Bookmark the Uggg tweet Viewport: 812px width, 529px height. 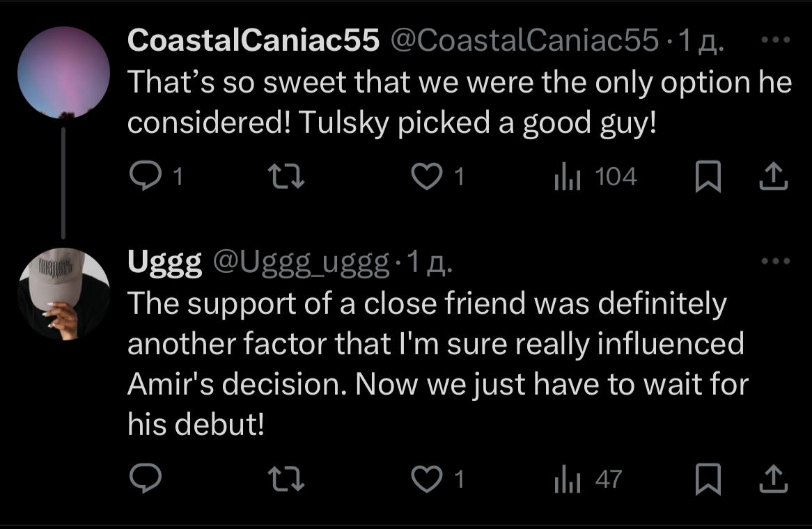pos(705,479)
